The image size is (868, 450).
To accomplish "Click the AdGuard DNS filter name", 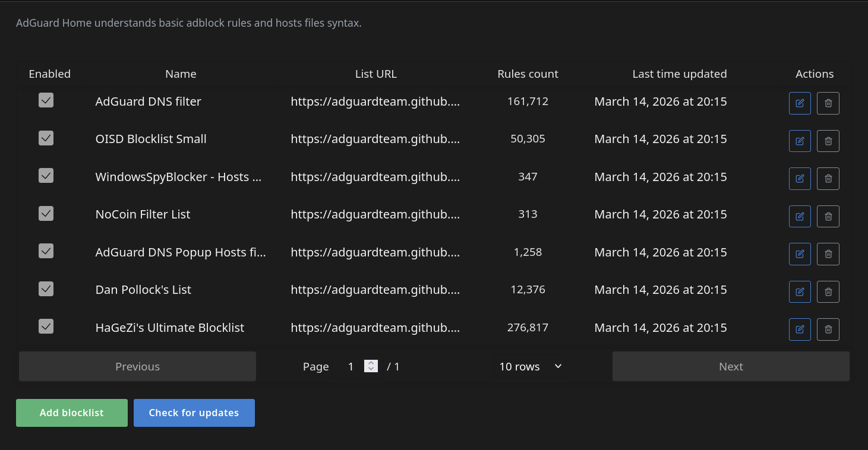I will (x=149, y=102).
